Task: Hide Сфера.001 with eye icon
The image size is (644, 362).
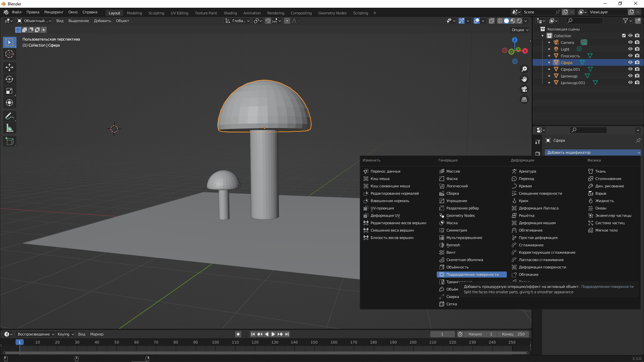Action: [630, 69]
